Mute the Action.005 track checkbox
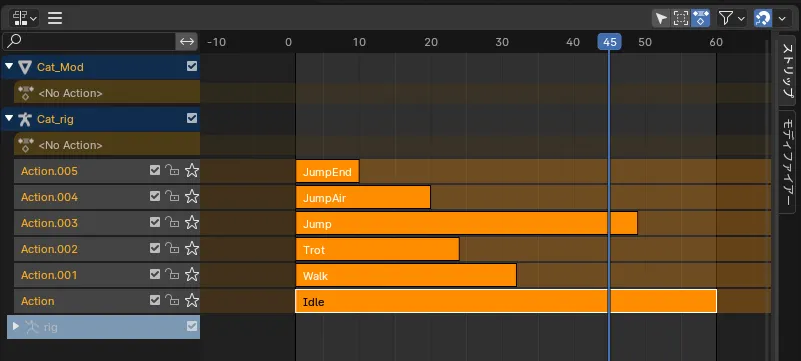This screenshot has height=361, width=801. pyautogui.click(x=155, y=170)
